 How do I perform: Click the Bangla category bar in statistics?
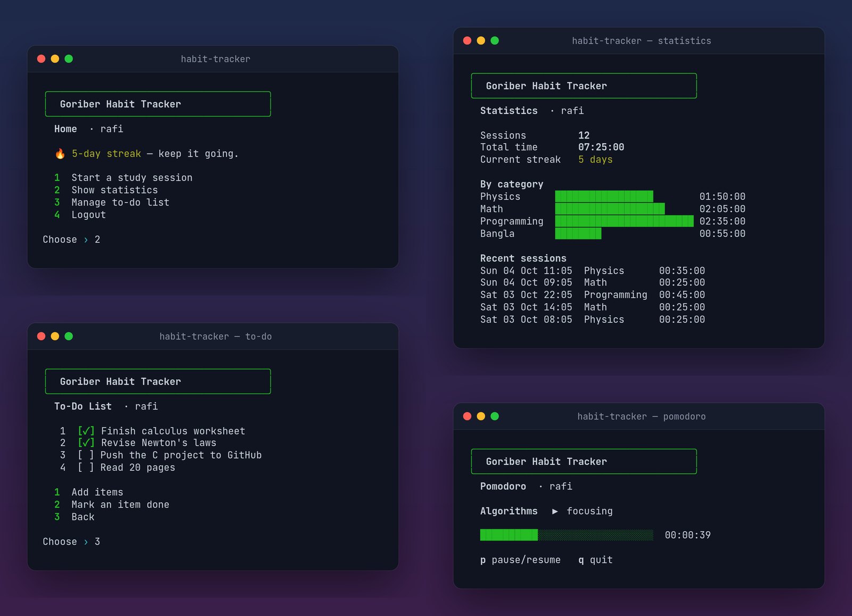click(x=578, y=233)
